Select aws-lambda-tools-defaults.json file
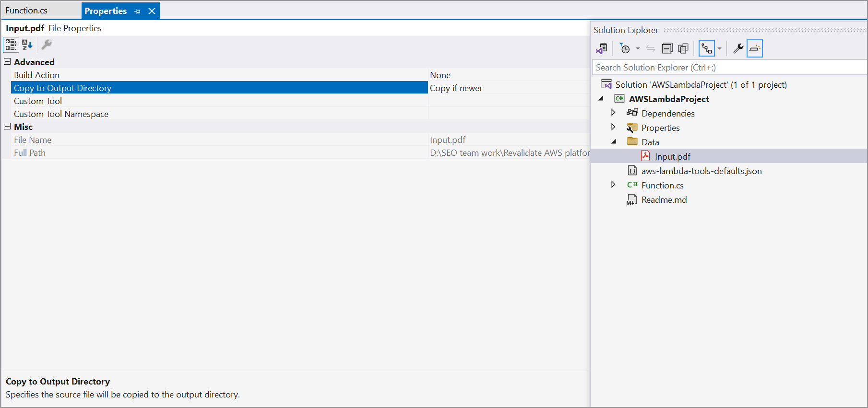868x408 pixels. 702,171
